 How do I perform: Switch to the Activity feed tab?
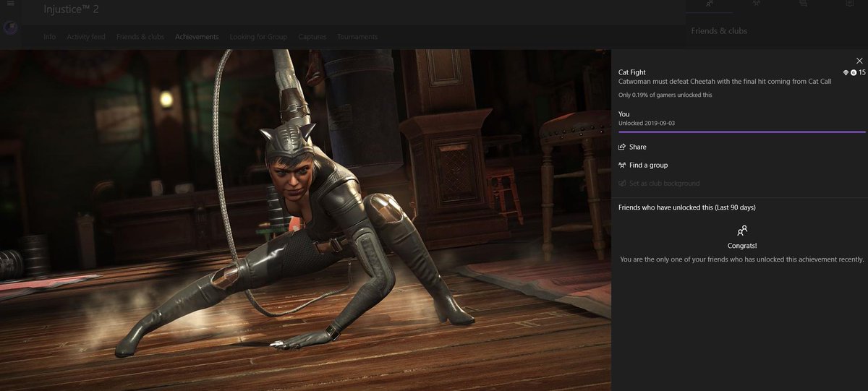[86, 37]
